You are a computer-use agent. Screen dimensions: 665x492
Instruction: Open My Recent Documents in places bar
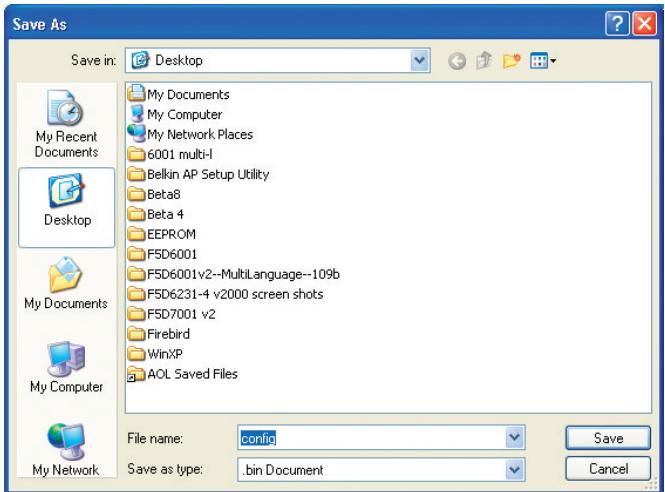pos(67,123)
